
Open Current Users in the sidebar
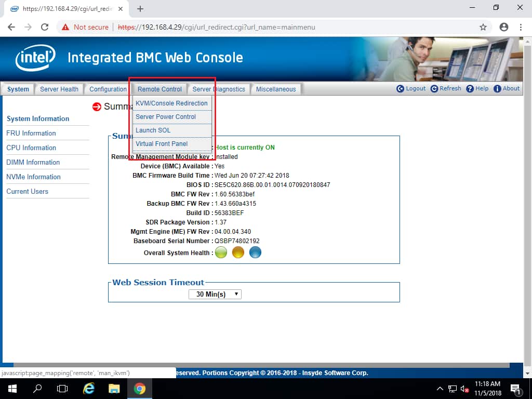point(27,192)
